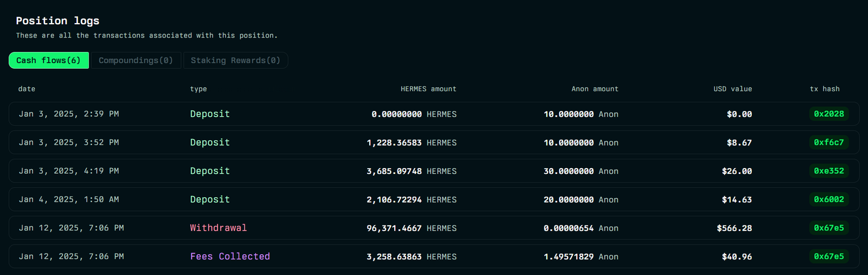View transaction 0xe352 details

829,171
